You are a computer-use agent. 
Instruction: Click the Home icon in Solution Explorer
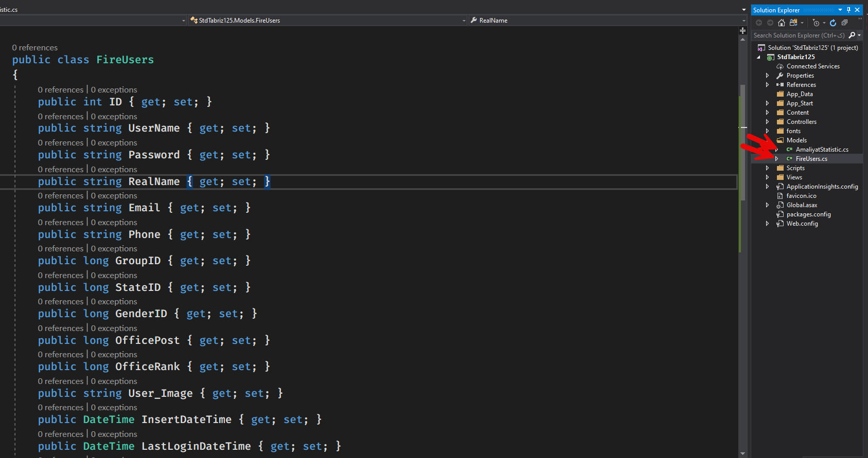point(782,23)
